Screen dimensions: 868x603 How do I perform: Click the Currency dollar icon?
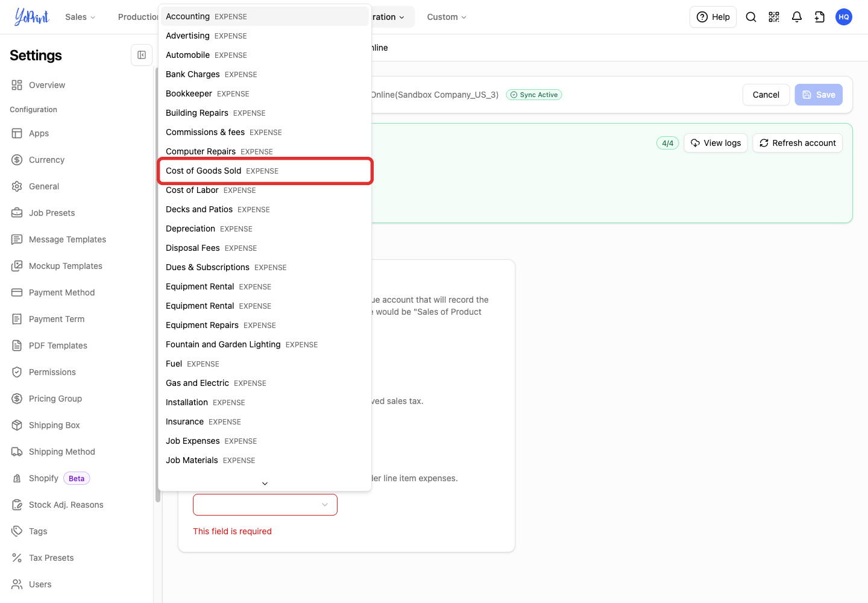pos(17,160)
